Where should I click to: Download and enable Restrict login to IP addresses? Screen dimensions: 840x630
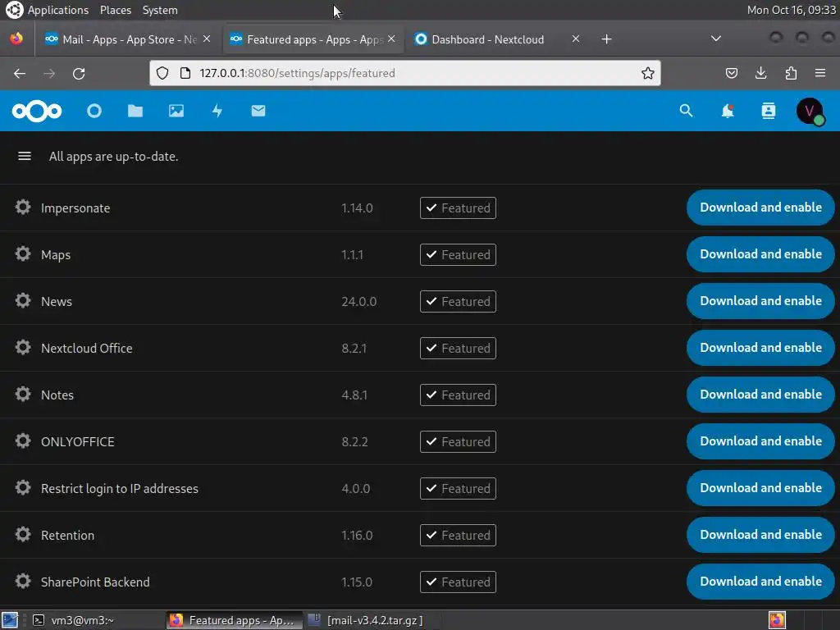[x=760, y=488]
